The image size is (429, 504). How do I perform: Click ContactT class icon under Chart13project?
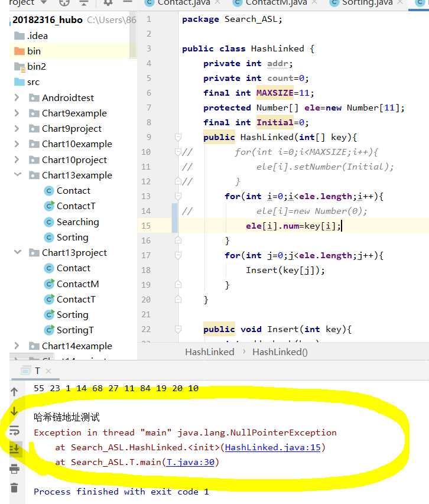pyautogui.click(x=49, y=299)
